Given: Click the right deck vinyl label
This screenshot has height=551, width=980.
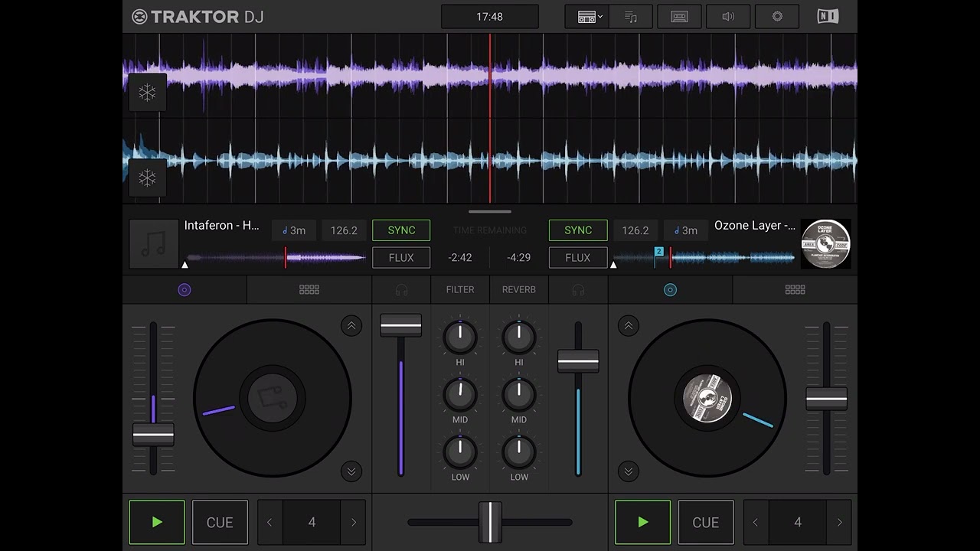Looking at the screenshot, I should (x=707, y=398).
